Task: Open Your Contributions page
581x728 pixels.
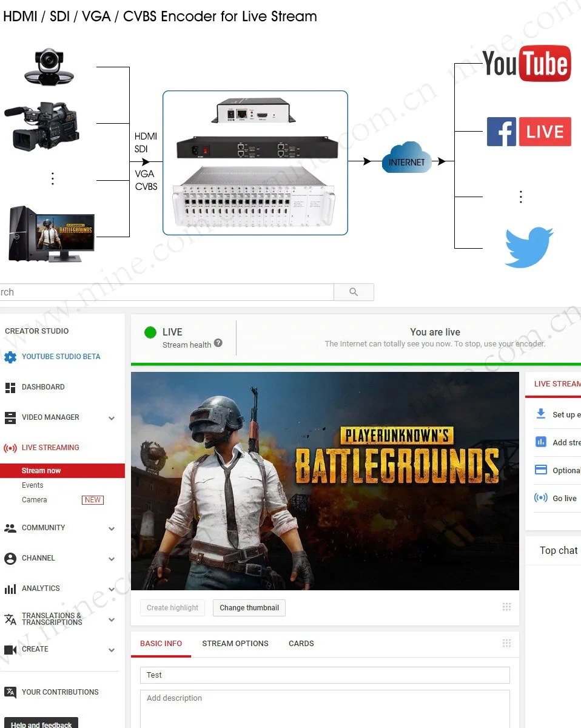Action: click(60, 692)
